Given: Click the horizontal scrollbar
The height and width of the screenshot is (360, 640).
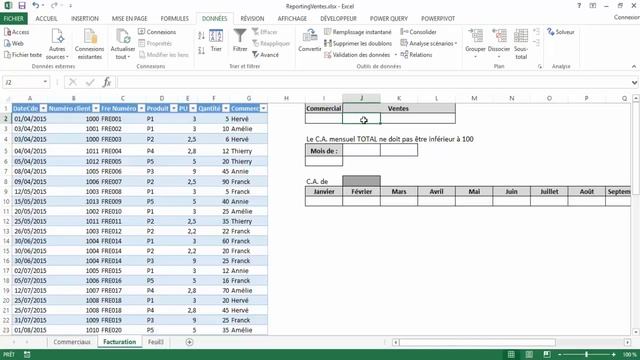Looking at the screenshot, I should [x=477, y=342].
